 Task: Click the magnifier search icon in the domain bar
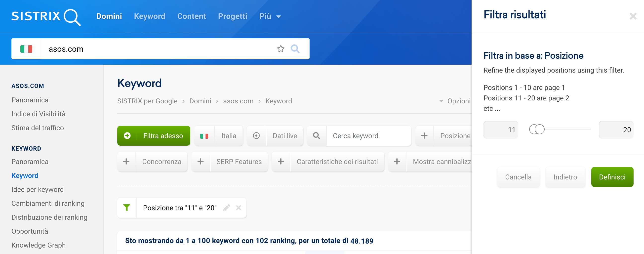click(295, 49)
